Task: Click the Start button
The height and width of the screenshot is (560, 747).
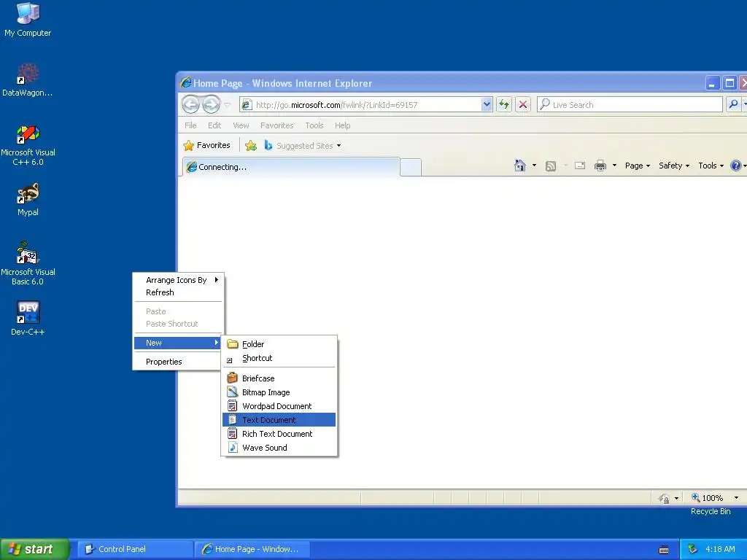Action: 34,549
